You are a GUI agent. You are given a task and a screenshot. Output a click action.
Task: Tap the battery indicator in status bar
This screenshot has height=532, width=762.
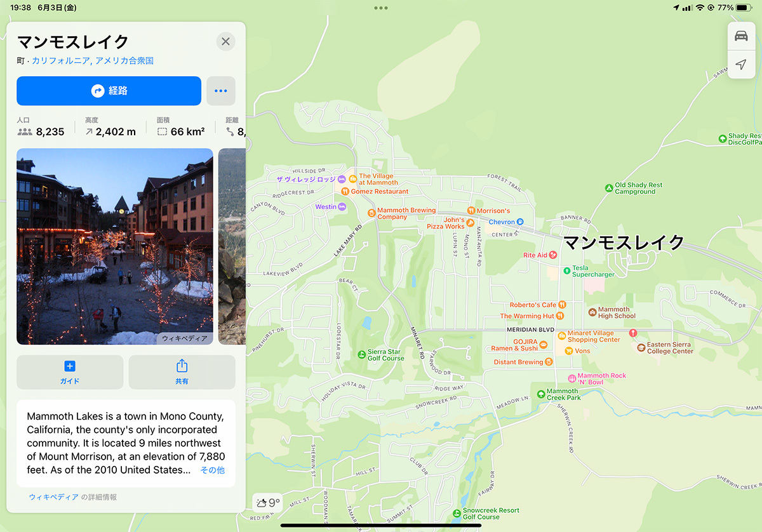pos(744,8)
